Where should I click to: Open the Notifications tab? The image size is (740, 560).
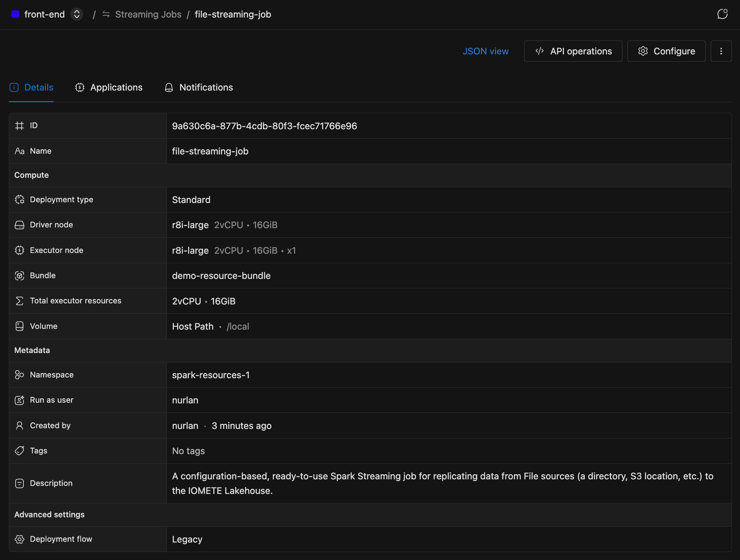pyautogui.click(x=199, y=88)
